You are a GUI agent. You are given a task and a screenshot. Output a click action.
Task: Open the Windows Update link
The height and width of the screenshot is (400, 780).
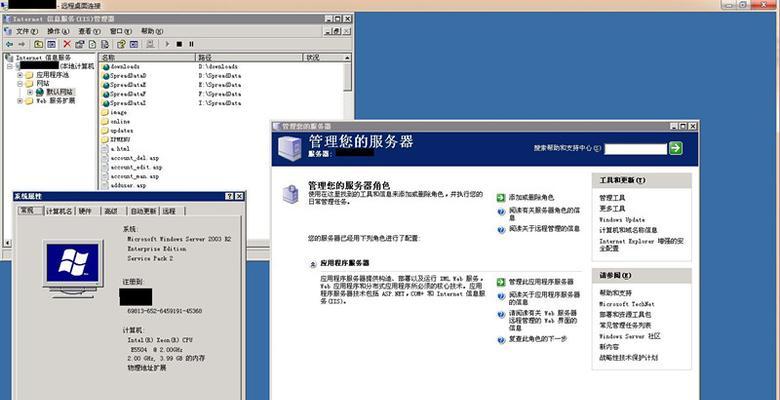point(622,219)
